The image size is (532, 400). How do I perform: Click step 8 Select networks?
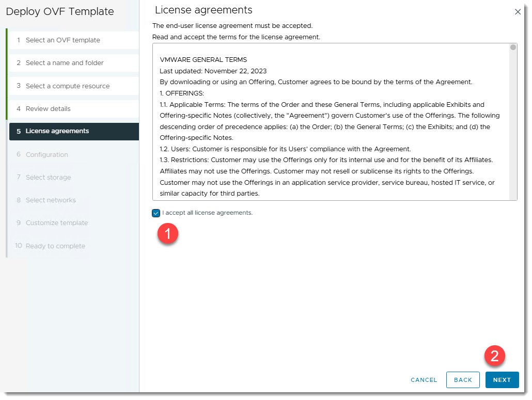[51, 200]
